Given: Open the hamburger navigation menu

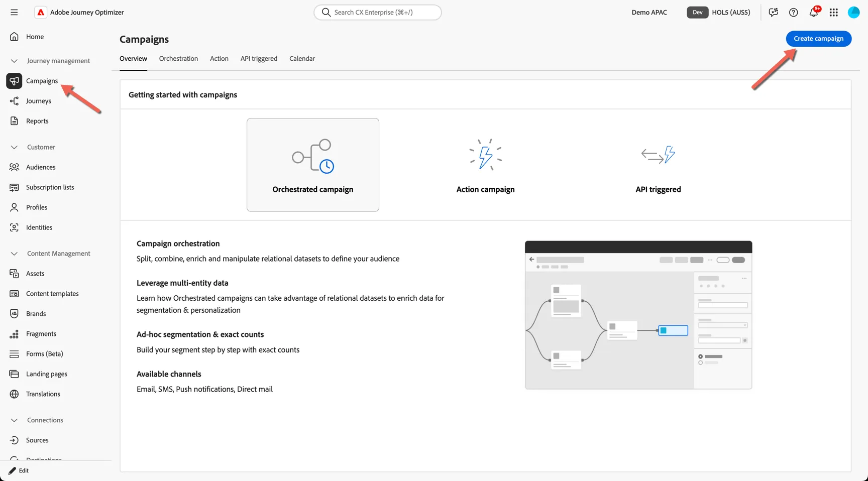Looking at the screenshot, I should [x=14, y=12].
